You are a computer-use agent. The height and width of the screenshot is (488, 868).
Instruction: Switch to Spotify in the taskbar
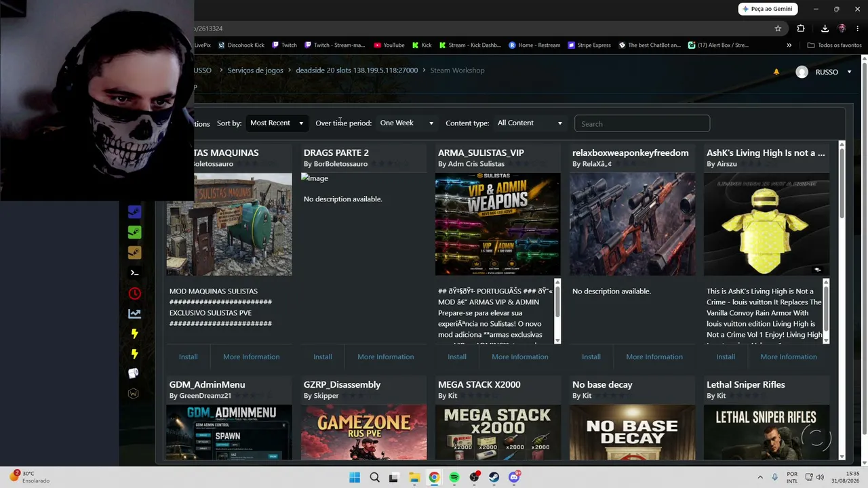454,477
